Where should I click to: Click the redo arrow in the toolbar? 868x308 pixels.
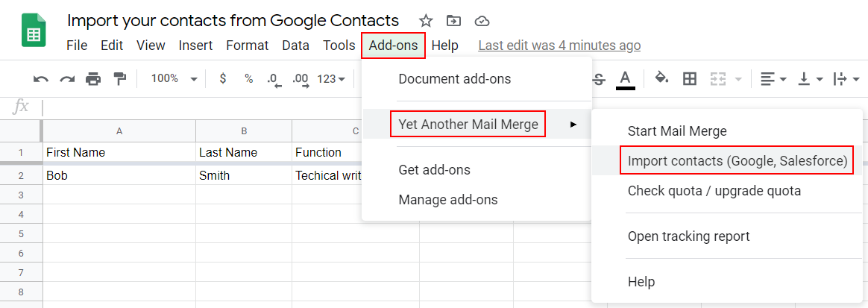tap(67, 78)
